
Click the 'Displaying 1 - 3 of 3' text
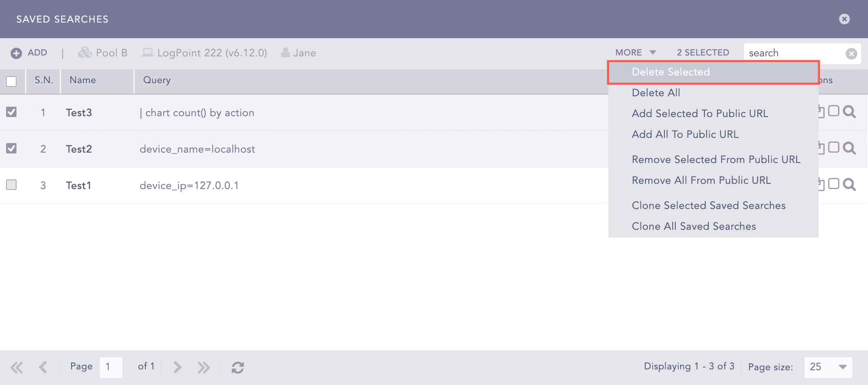(689, 366)
